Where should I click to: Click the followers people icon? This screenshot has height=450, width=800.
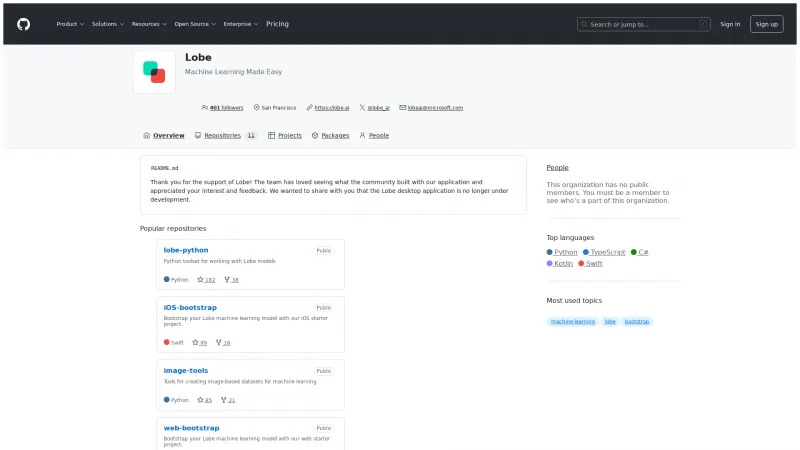(x=205, y=108)
